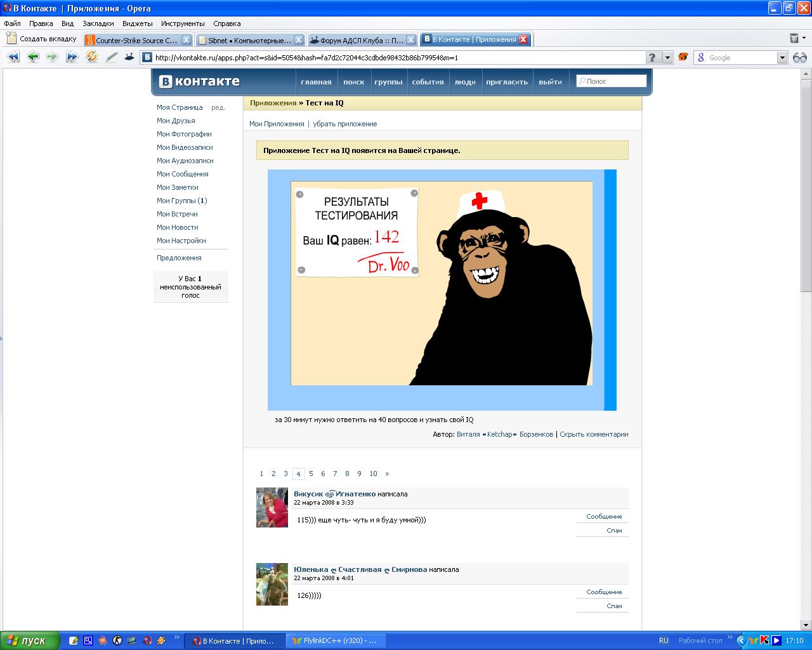This screenshot has height=650, width=812.
Task: Switch to Форум АДСЛ Клуба tab
Action: click(x=362, y=40)
